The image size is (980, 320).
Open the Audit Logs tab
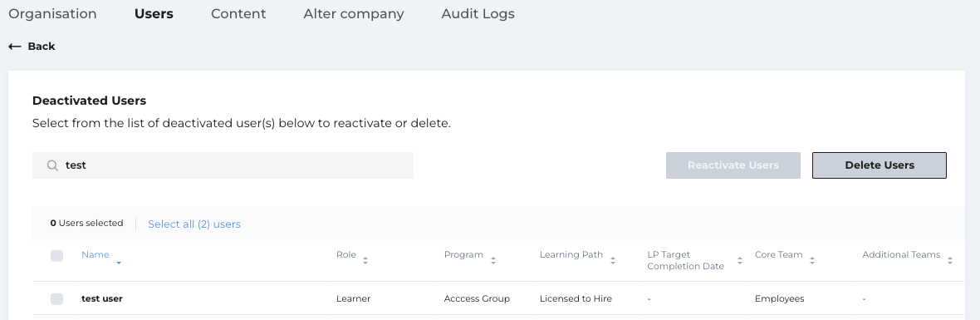478,14
